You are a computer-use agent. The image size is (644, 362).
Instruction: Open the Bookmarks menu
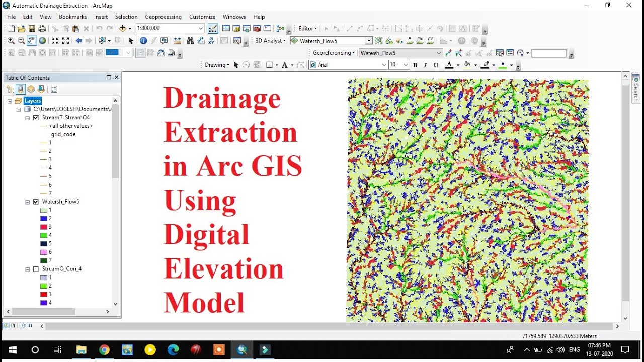click(73, 17)
